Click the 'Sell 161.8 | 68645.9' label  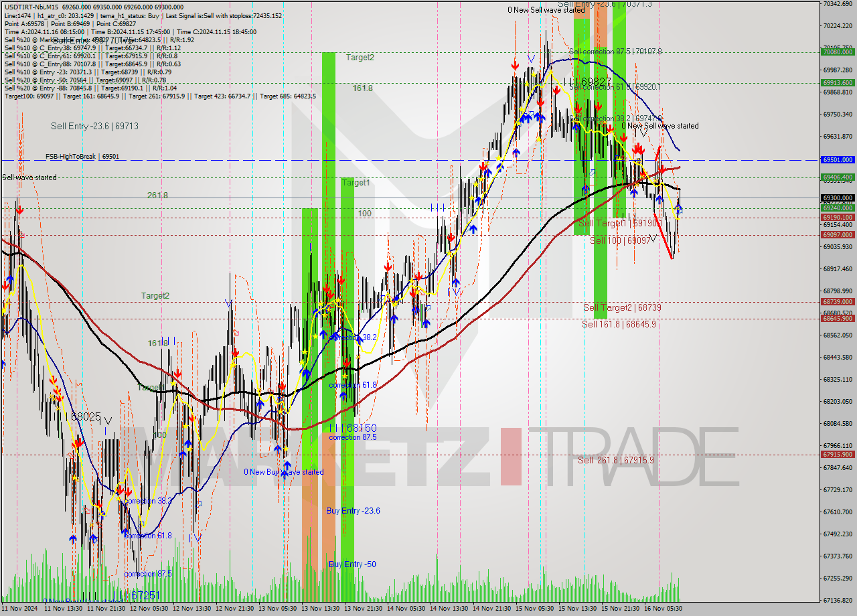(619, 324)
